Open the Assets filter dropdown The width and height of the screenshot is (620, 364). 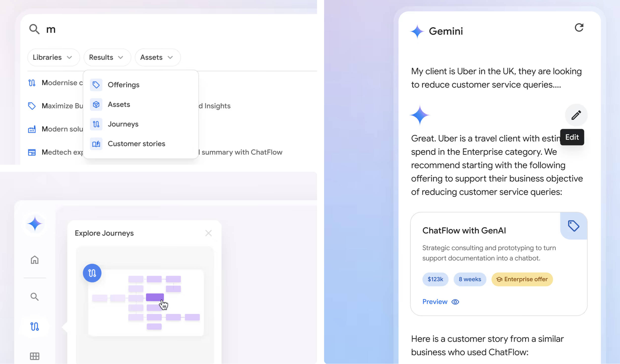[x=157, y=57]
